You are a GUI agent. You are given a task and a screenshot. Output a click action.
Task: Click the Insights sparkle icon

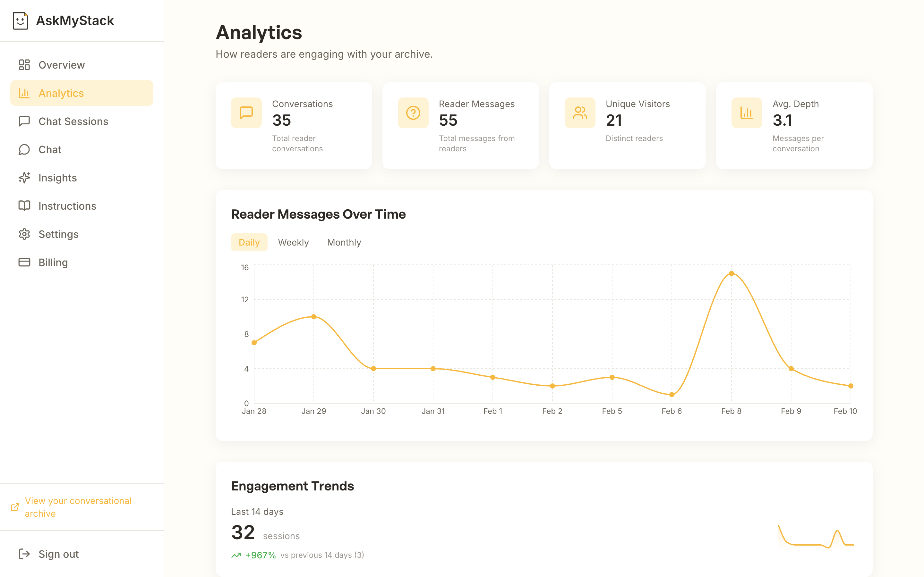24,178
